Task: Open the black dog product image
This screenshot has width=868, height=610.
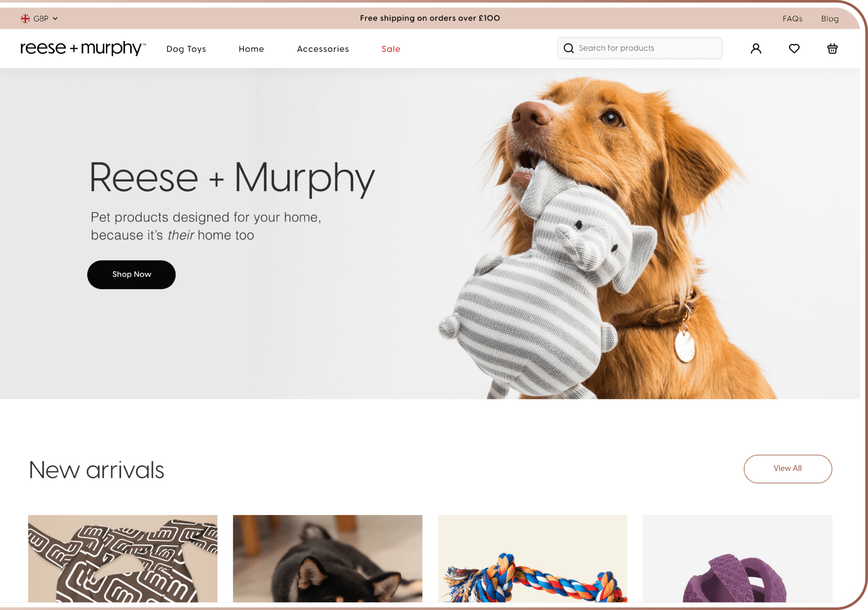Action: (327, 558)
